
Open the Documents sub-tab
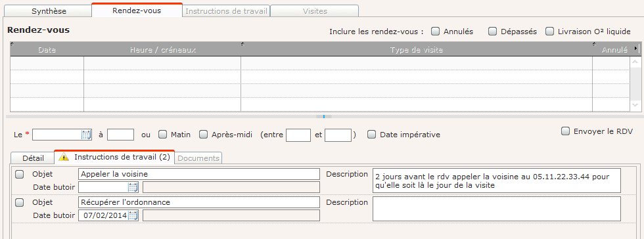(198, 158)
